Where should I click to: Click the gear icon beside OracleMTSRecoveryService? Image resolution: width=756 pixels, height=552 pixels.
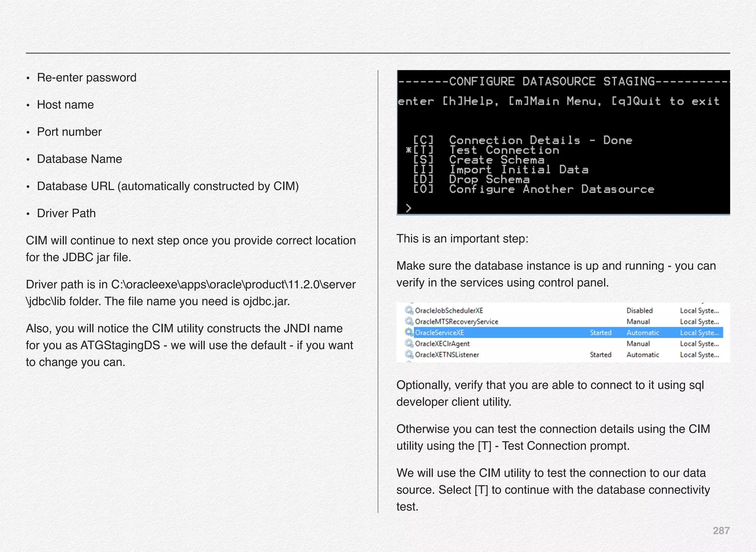click(x=409, y=321)
